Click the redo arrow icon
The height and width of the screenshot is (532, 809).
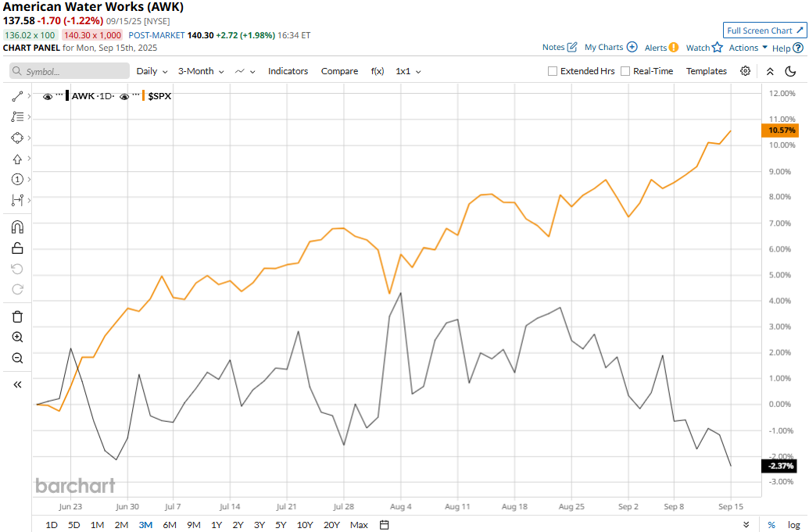click(17, 290)
